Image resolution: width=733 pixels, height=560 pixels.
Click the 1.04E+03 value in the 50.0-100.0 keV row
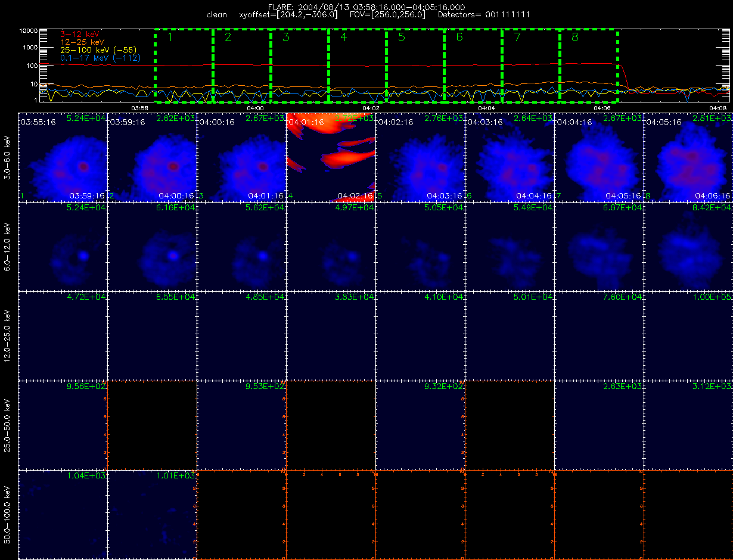(x=87, y=476)
